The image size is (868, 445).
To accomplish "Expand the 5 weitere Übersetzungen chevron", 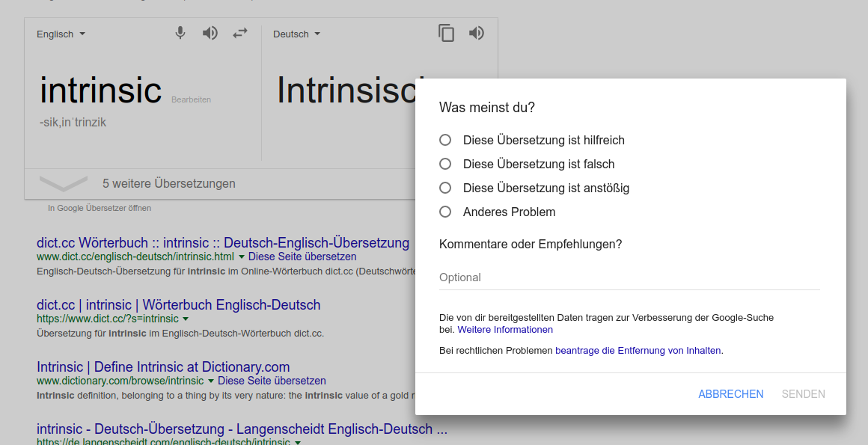I will pos(64,183).
